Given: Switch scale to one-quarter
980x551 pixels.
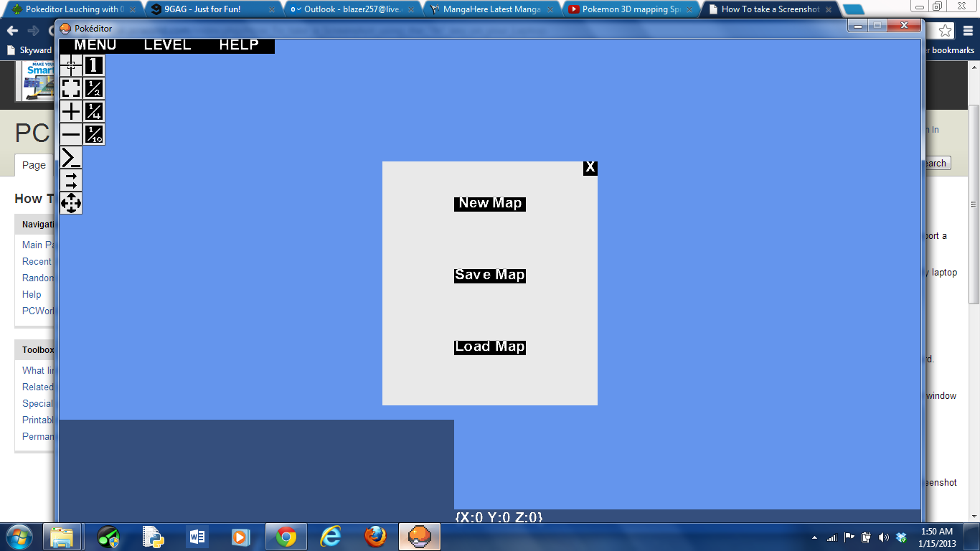Looking at the screenshot, I should [x=93, y=111].
